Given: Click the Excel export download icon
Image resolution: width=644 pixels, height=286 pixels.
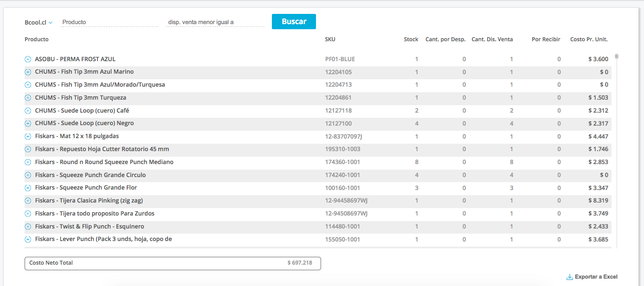Looking at the screenshot, I should pos(569,277).
